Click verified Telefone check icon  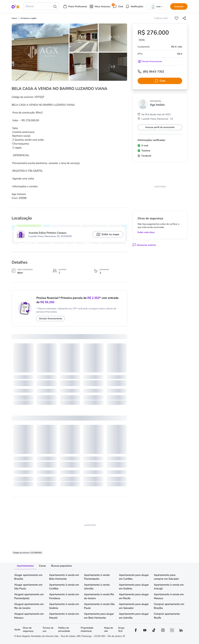(x=139, y=151)
